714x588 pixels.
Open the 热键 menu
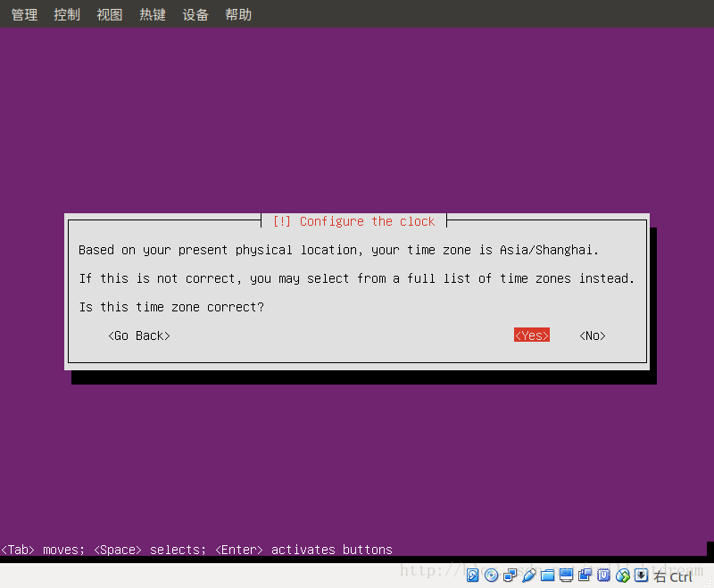(153, 13)
